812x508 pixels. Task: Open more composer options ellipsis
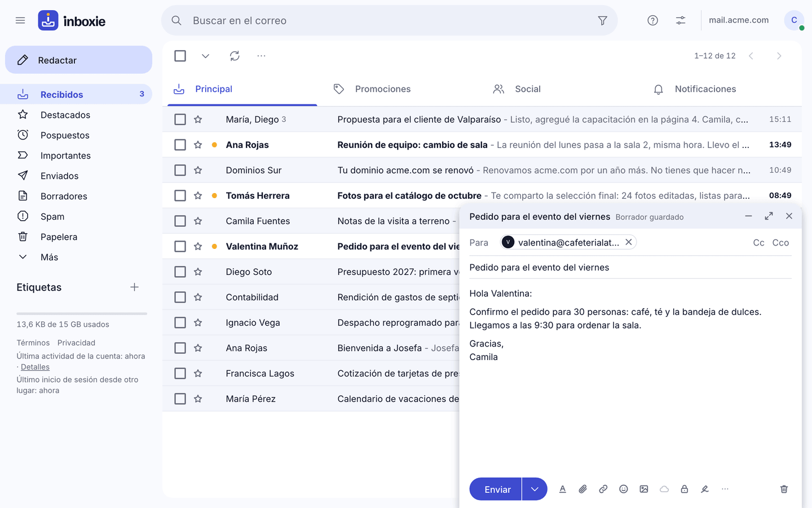[x=725, y=489]
